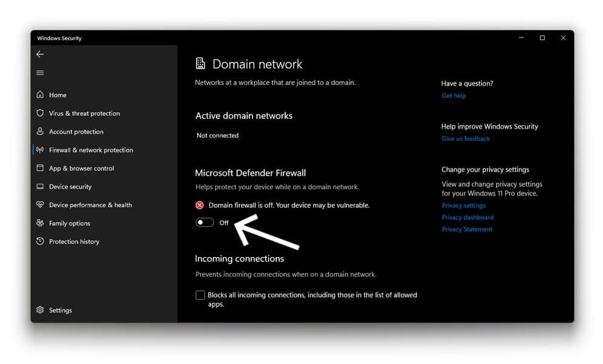603x364 pixels.
Task: Click the red error icon beside firewall status
Action: pyautogui.click(x=200, y=205)
